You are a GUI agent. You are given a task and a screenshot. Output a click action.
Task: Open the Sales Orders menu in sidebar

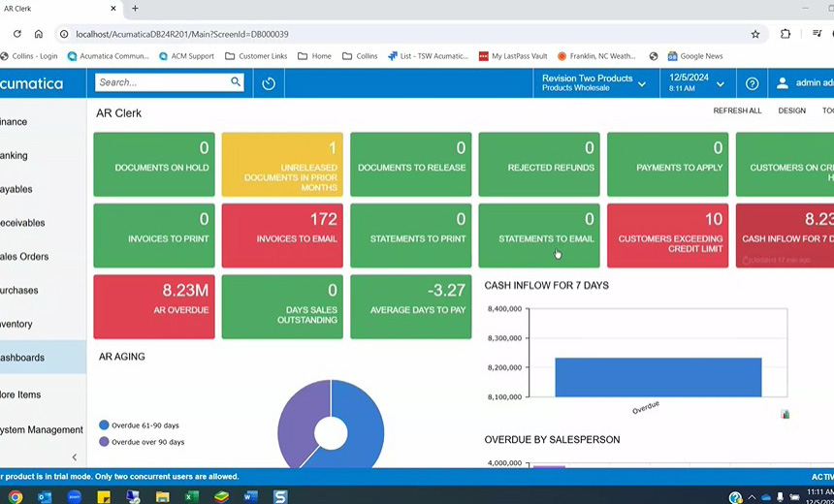pyautogui.click(x=43, y=256)
